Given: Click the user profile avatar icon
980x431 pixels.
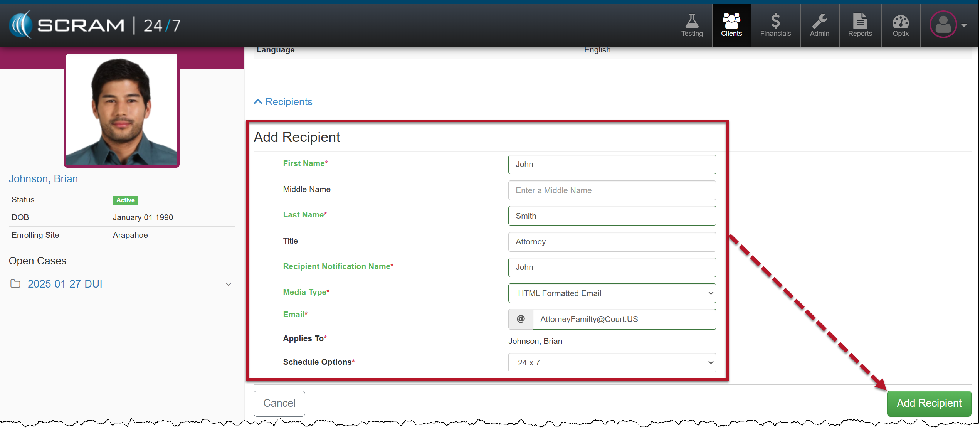Looking at the screenshot, I should 943,25.
